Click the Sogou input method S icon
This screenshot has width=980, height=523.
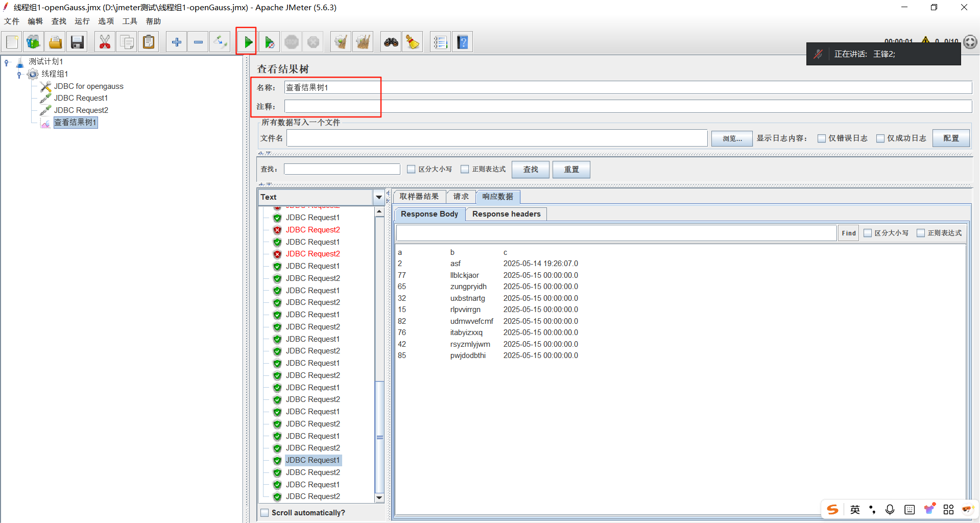coord(833,509)
